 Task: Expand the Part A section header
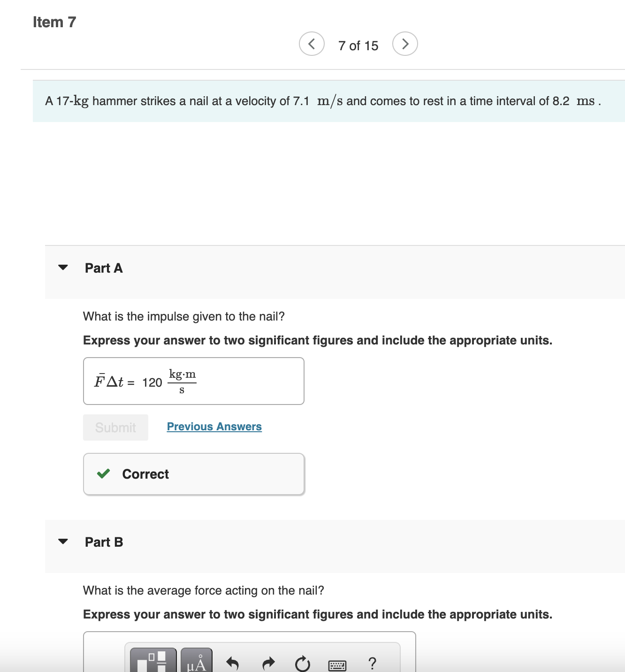(104, 268)
